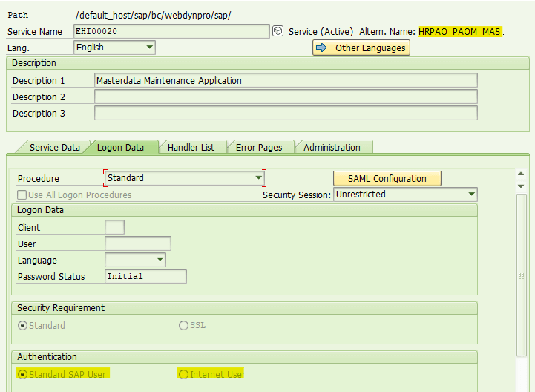Click the empty Description 2 field

(x=286, y=97)
